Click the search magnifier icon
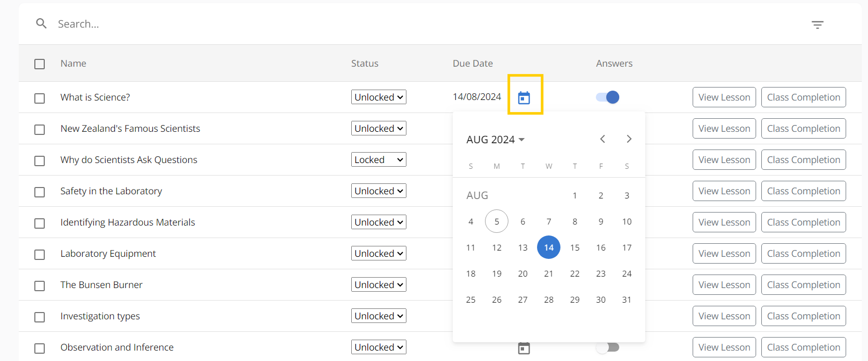The image size is (868, 361). click(x=41, y=23)
